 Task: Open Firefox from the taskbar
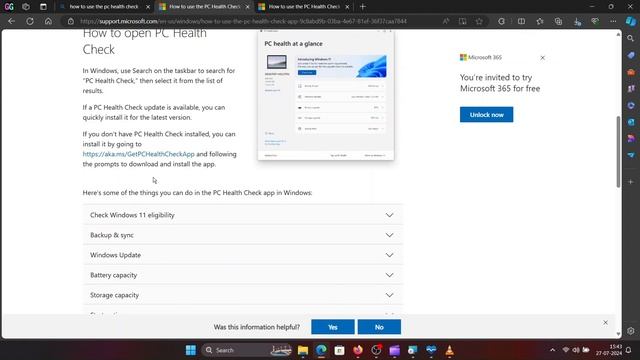coord(358,350)
